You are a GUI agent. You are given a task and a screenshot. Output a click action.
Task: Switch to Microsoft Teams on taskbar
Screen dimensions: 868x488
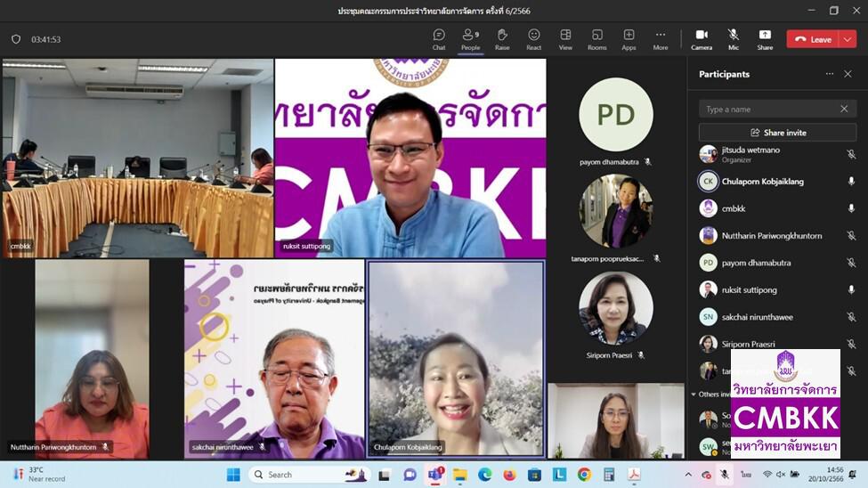435,475
